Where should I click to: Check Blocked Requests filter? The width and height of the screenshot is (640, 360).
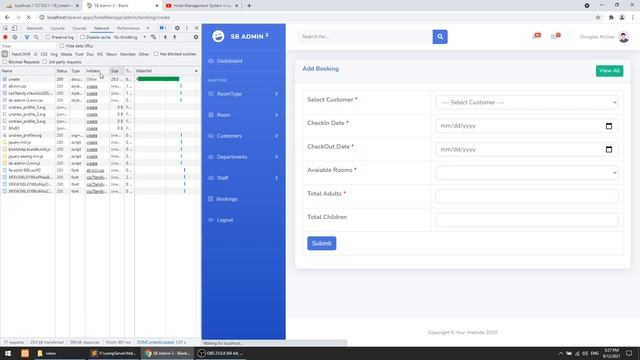5,62
